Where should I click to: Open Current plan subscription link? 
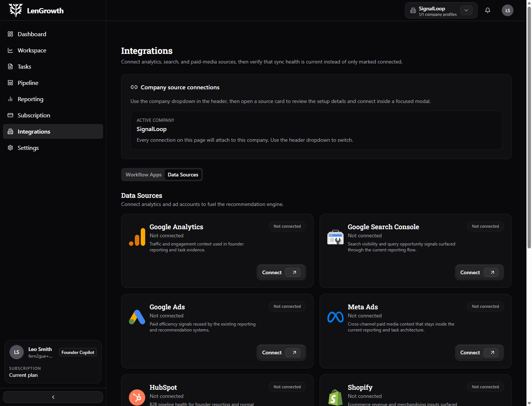(x=23, y=375)
